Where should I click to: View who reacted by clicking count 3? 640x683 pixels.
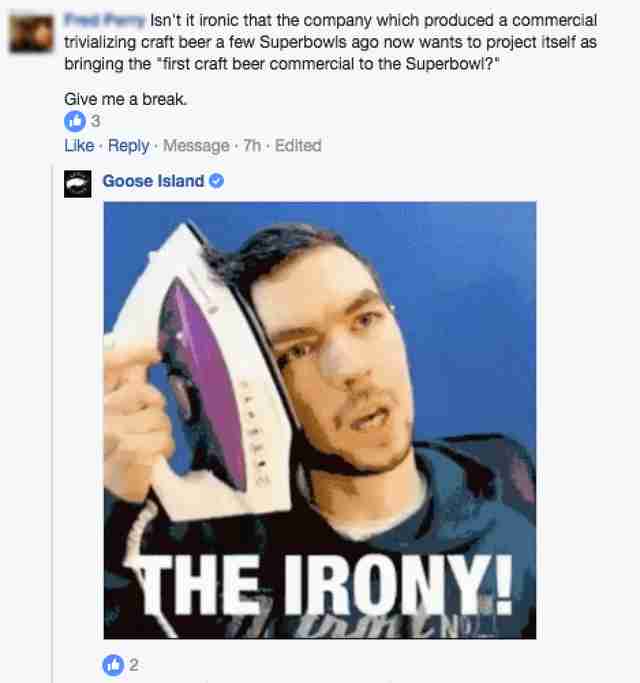[95, 121]
